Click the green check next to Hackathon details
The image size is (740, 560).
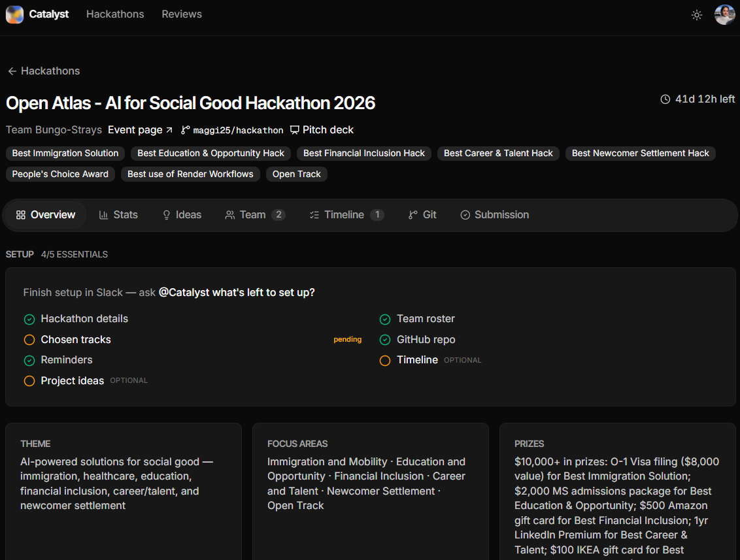[x=29, y=320]
